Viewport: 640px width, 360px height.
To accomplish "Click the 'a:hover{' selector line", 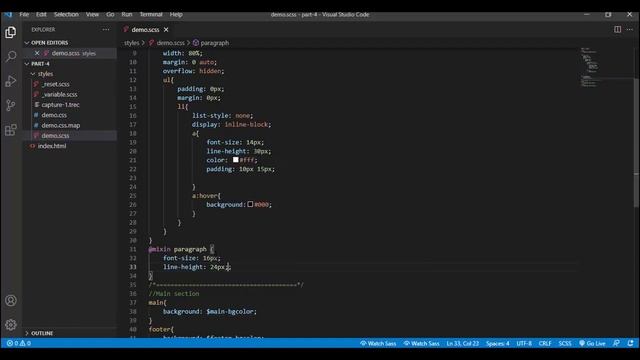I will pyautogui.click(x=206, y=196).
